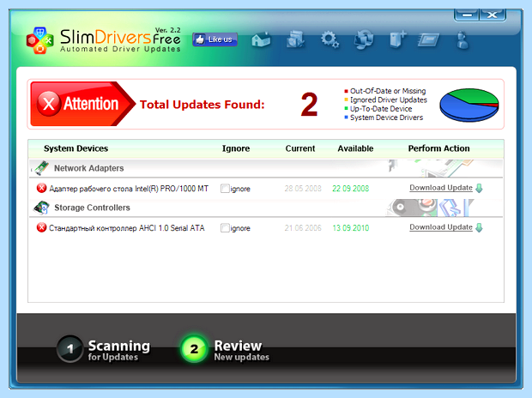The height and width of the screenshot is (398, 532).
Task: Select the Network Adapters category header
Action: point(89,168)
